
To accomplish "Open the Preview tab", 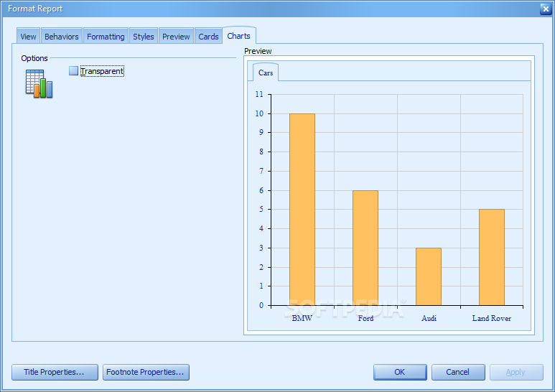I will (176, 37).
